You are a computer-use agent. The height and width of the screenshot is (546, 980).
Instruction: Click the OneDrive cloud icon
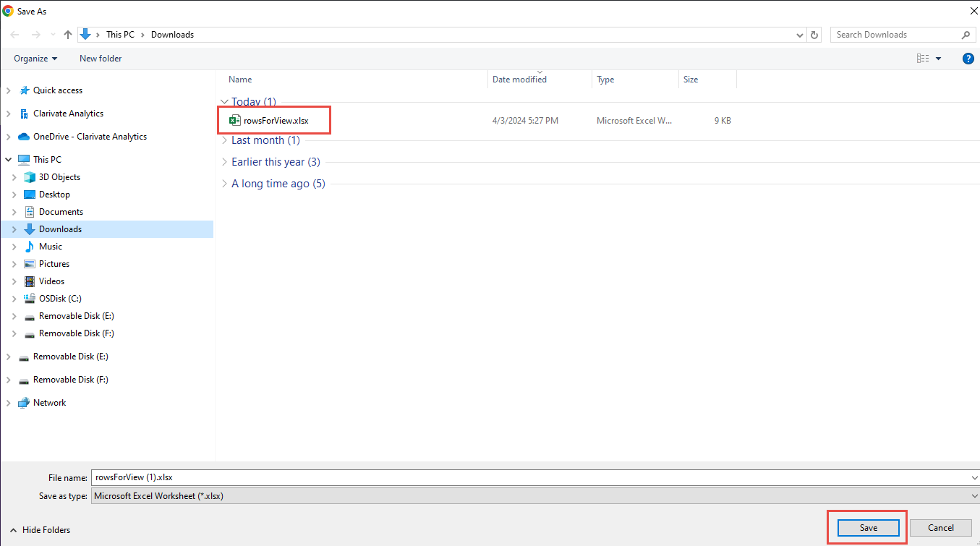tap(23, 137)
